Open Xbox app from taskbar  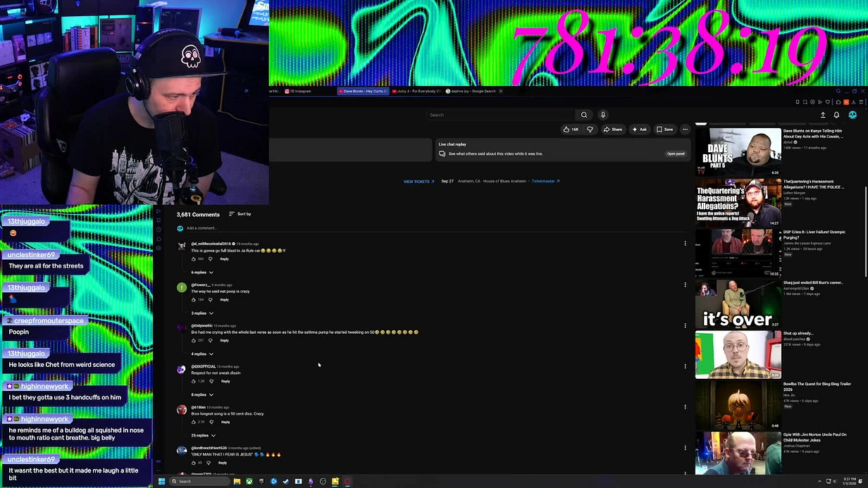[249, 482]
